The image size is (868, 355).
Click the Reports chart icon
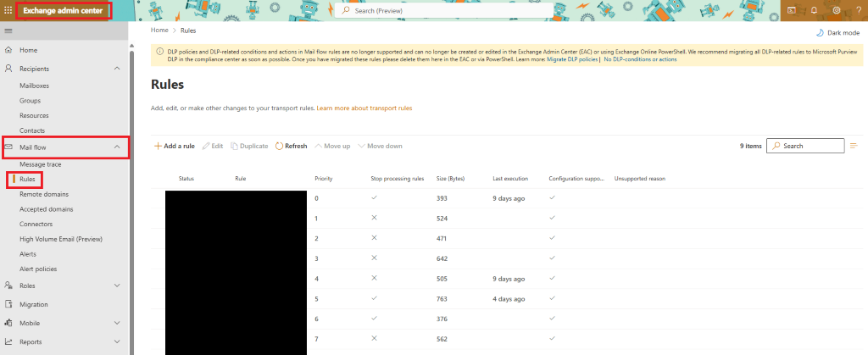point(8,341)
